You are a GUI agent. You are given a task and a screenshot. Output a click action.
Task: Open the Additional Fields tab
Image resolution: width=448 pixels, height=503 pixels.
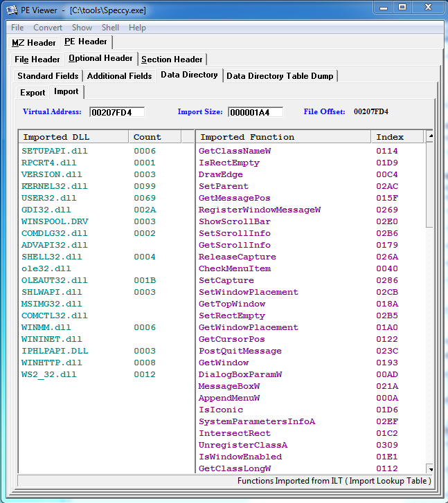[120, 76]
